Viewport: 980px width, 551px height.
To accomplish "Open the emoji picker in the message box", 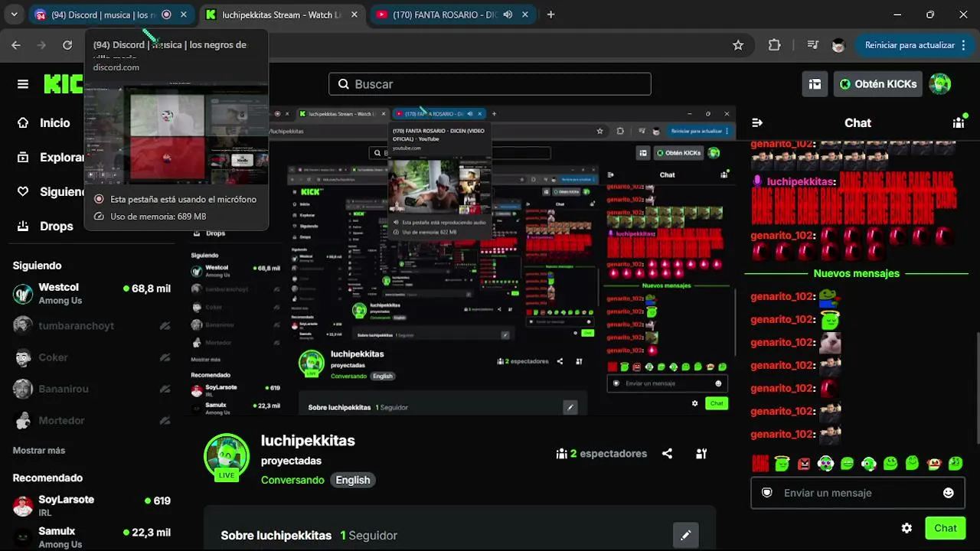I will 949,493.
